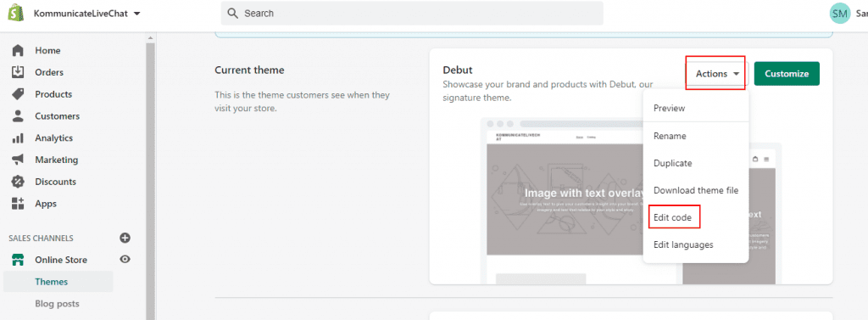Go to Home in sidebar
This screenshot has width=868, height=320.
47,50
